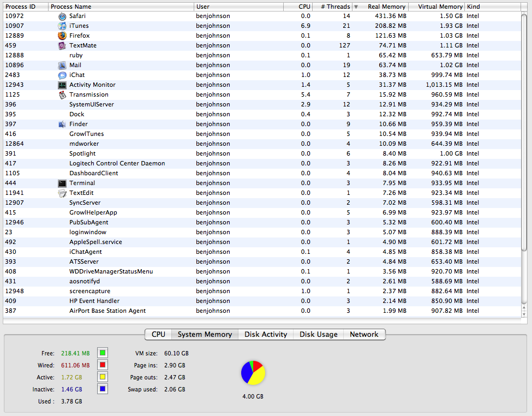Select the SystemUIServer process row
532x416 pixels.
coord(262,105)
